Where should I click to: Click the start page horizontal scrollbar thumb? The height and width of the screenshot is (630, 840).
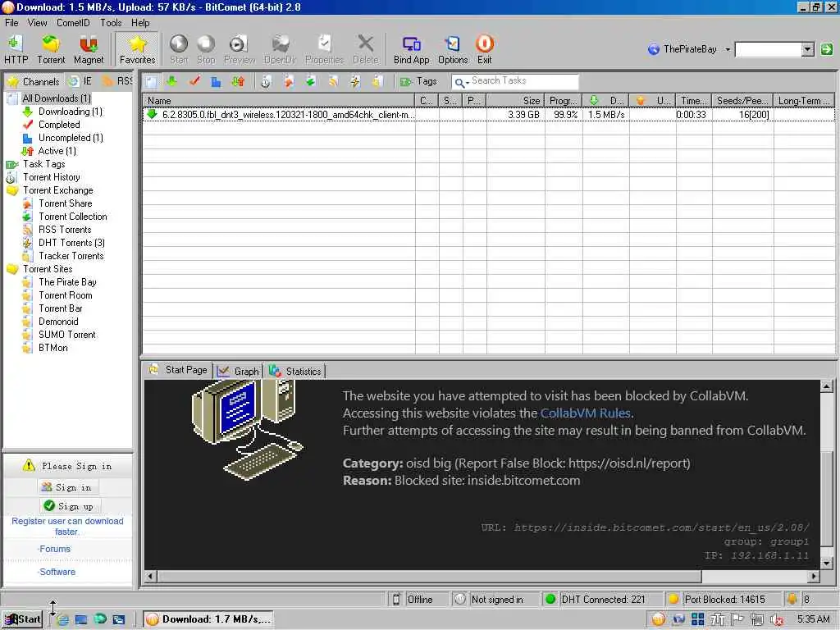(x=430, y=577)
